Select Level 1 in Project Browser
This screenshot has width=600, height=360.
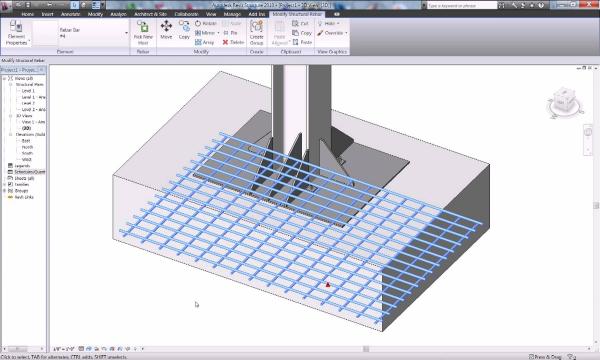[x=28, y=91]
